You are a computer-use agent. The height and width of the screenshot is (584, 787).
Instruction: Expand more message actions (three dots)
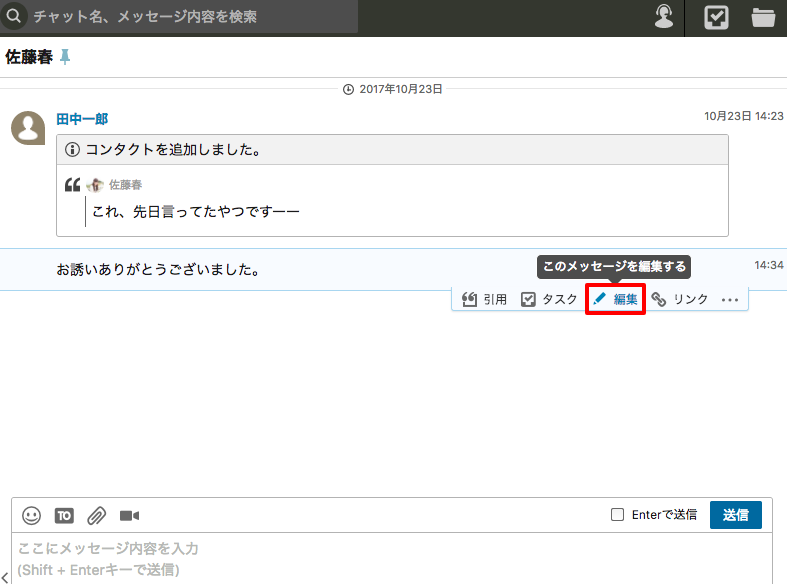pyautogui.click(x=729, y=299)
